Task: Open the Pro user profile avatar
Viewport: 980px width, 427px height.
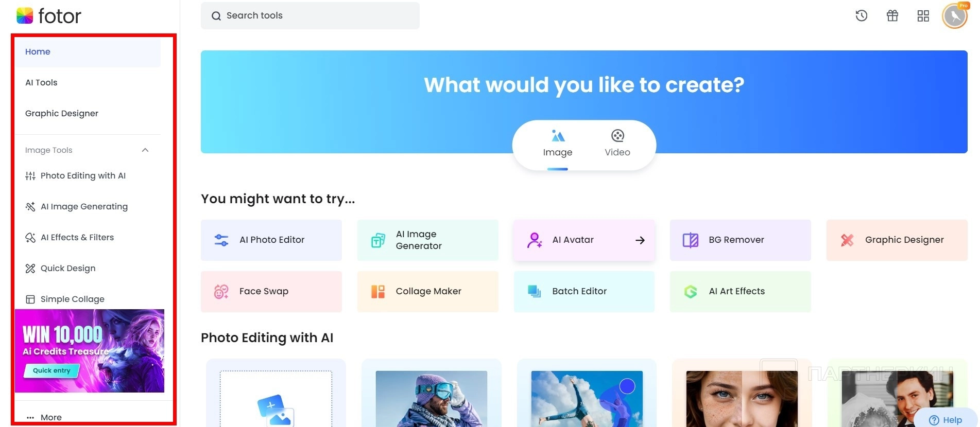Action: pos(955,16)
